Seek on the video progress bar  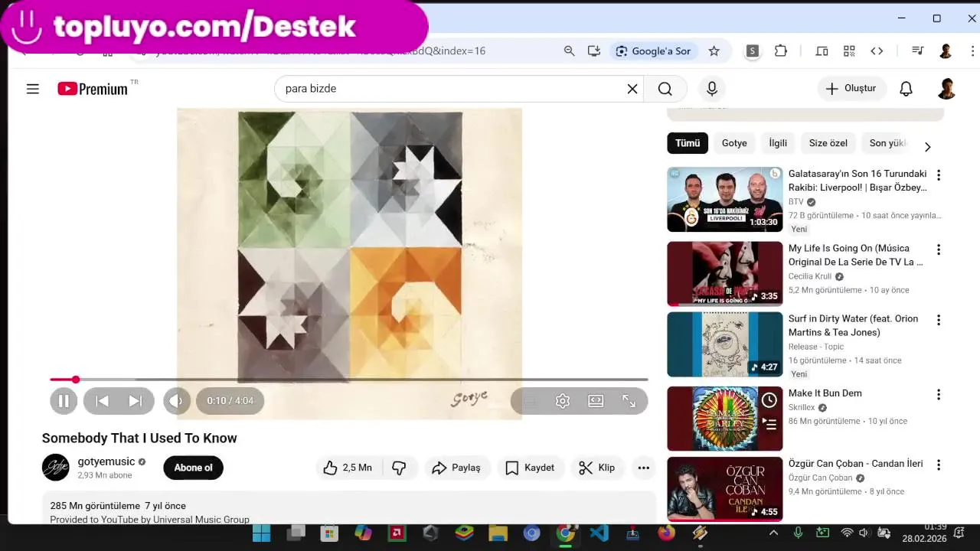click(349, 380)
